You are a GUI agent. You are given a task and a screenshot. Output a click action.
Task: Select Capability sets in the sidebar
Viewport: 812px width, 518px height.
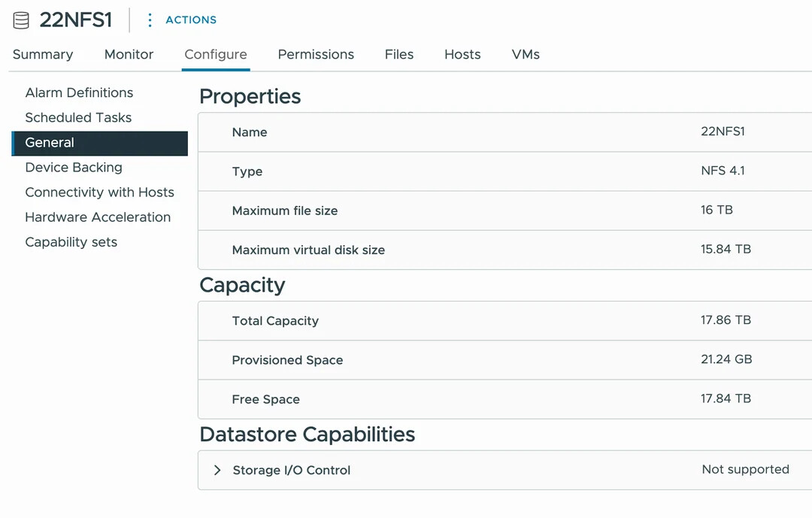(71, 242)
